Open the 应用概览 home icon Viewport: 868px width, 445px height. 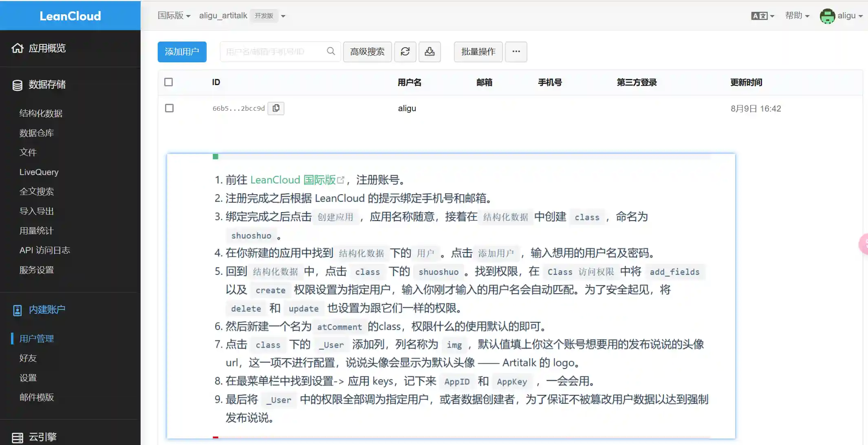(x=18, y=48)
